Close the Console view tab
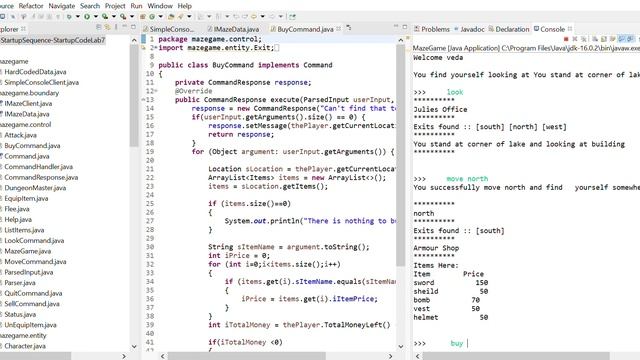 [570, 29]
